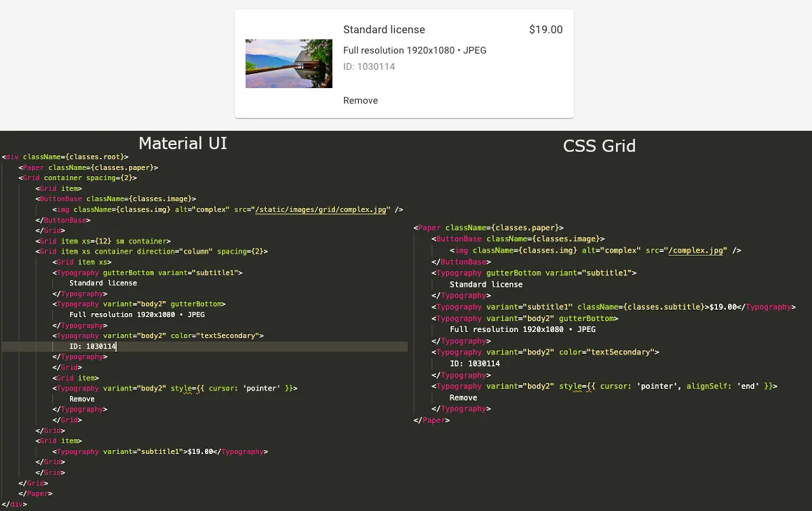Click the /complex.jpg source link

695,250
